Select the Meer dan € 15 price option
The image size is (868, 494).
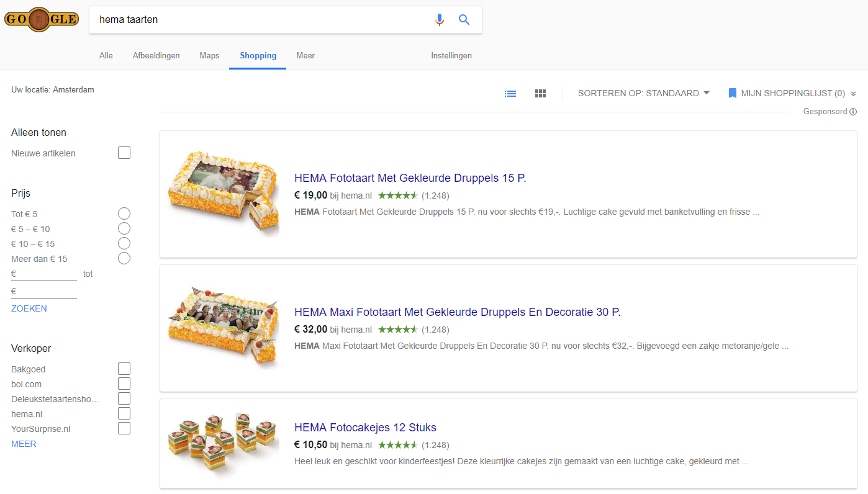[x=124, y=259]
